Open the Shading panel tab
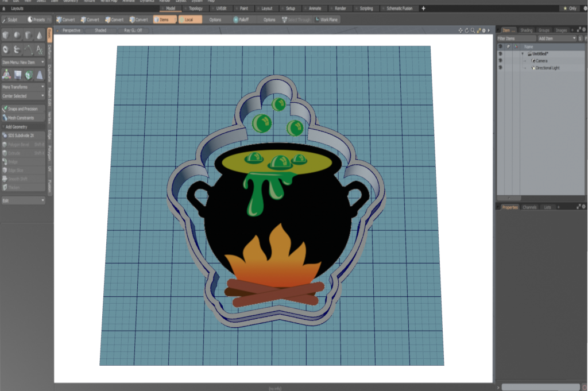 tap(526, 30)
